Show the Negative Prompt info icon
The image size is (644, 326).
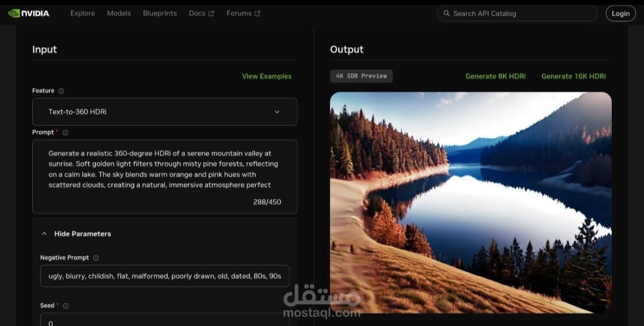coord(96,258)
